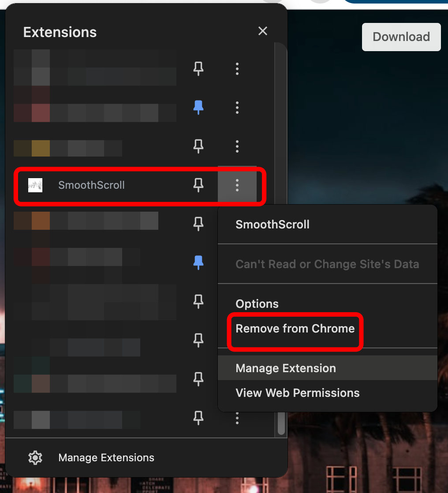Select the SmoothScroll name in the extensions list
The height and width of the screenshot is (493, 448).
91,185
